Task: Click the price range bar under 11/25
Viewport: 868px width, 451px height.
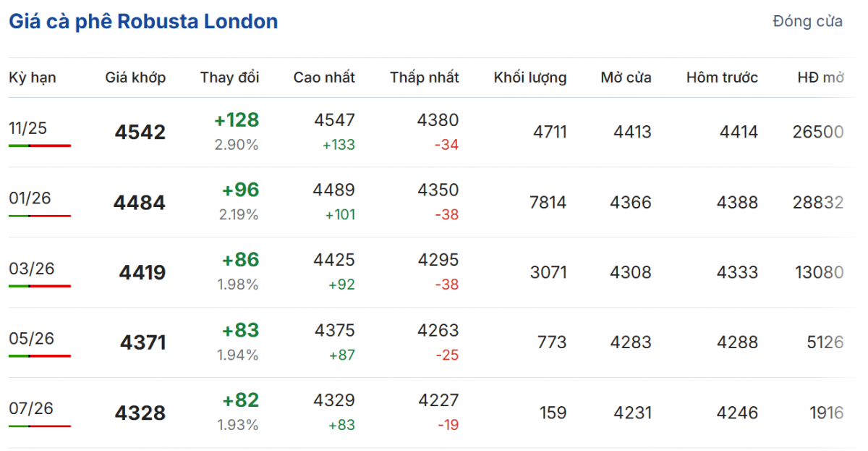Action: click(40, 146)
